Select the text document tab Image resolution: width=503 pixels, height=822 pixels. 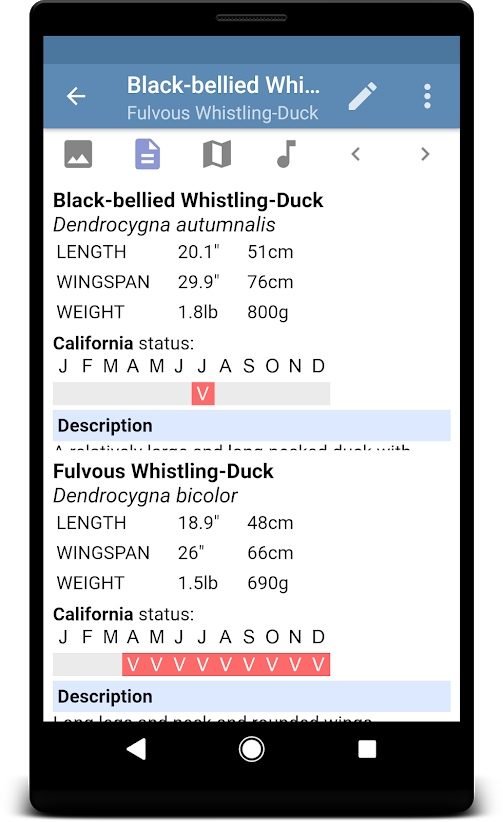(x=147, y=154)
